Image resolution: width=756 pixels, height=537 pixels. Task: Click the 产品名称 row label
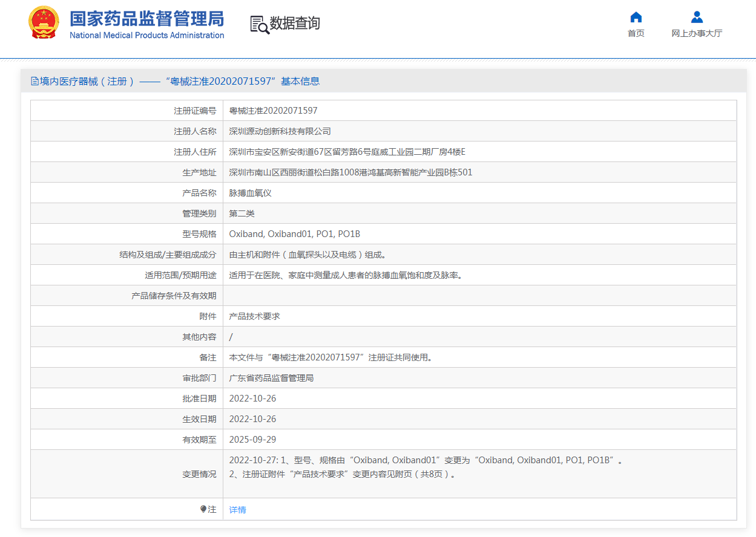(199, 193)
